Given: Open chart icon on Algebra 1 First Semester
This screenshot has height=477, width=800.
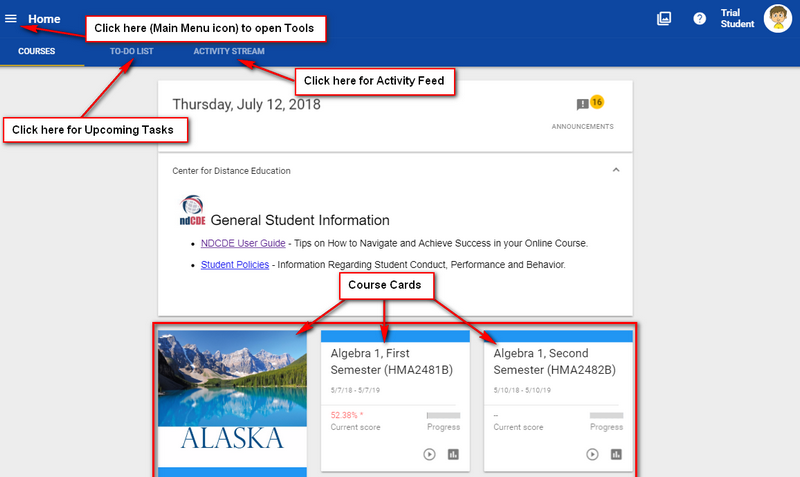Looking at the screenshot, I should pos(453,454).
